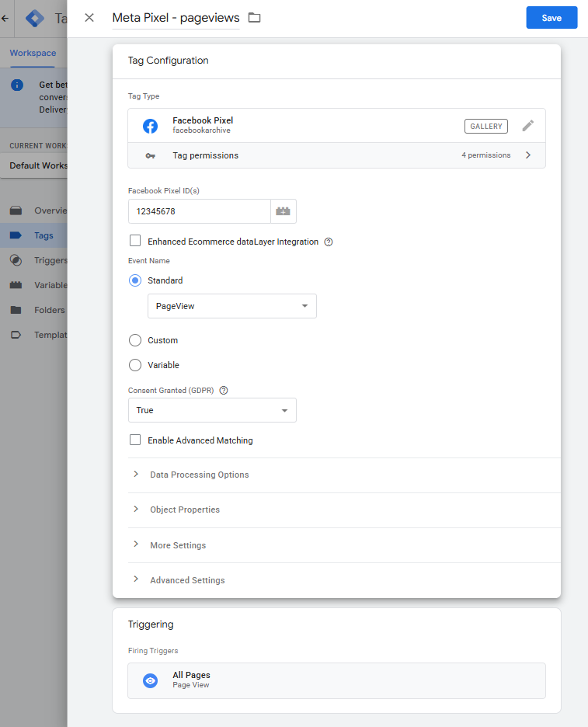
Task: Tick the Enable Advanced Matching checkbox
Action: coord(135,440)
